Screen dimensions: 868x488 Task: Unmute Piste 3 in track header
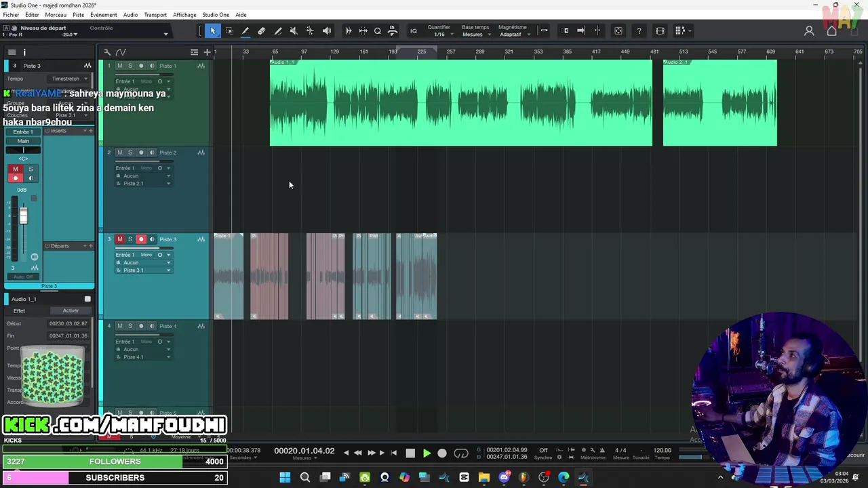(120, 239)
